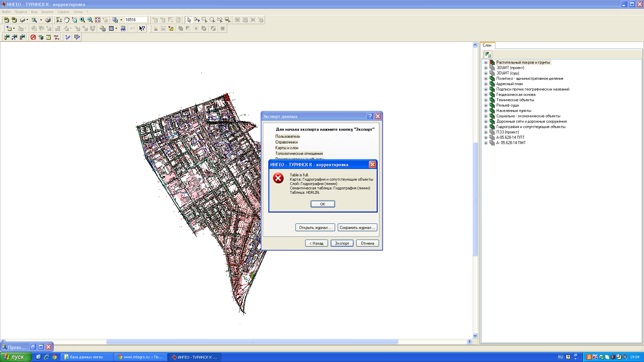
Task: Click the Отмена button
Action: tap(368, 243)
